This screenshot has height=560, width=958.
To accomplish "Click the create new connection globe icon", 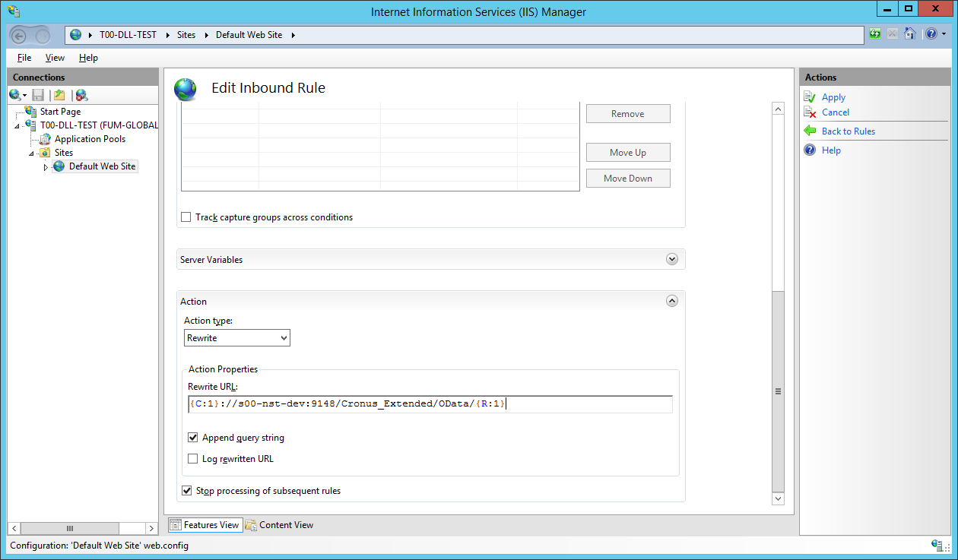I will pyautogui.click(x=15, y=95).
